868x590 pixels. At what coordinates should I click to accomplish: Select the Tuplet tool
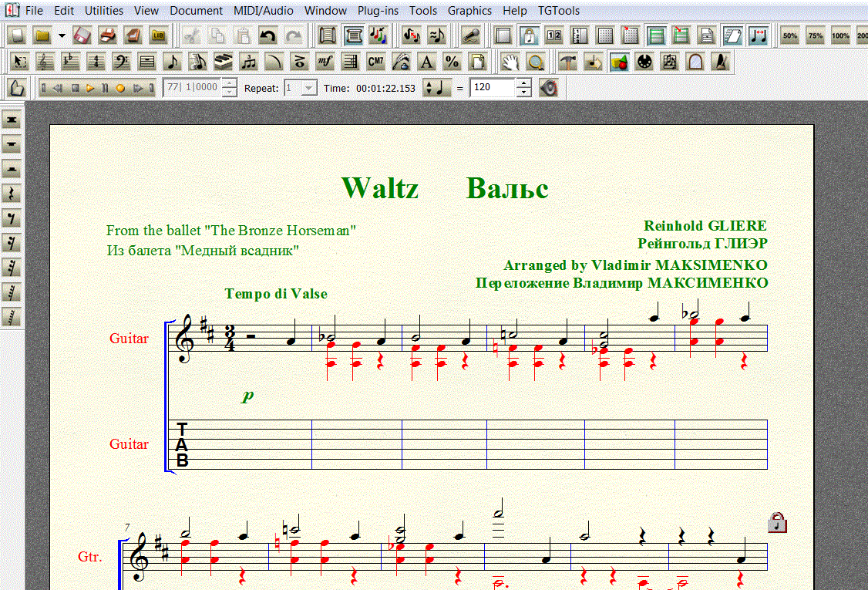point(248,62)
